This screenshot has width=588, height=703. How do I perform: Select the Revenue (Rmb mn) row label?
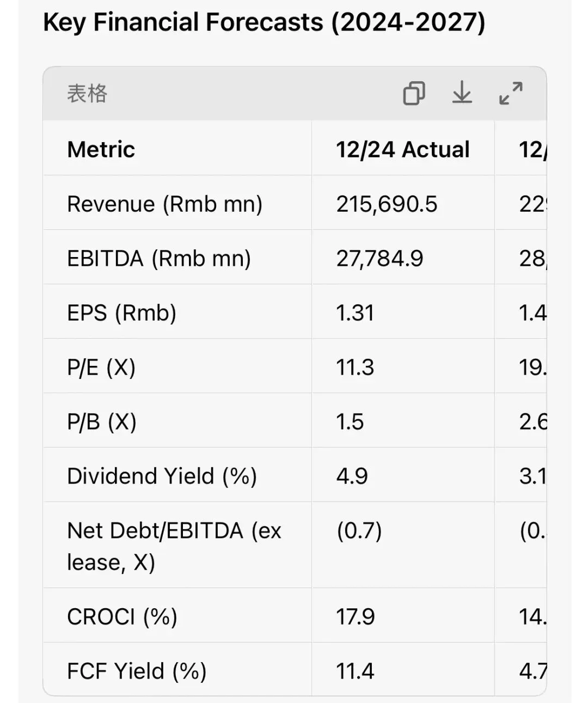(x=164, y=204)
